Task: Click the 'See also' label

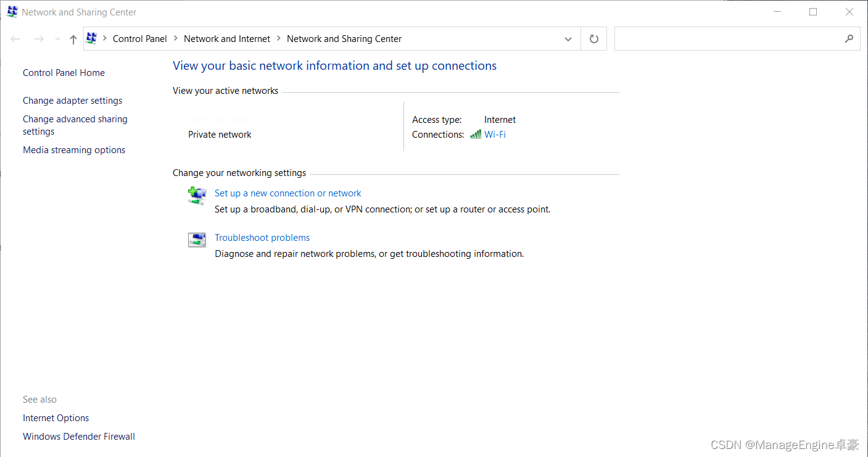Action: click(39, 400)
